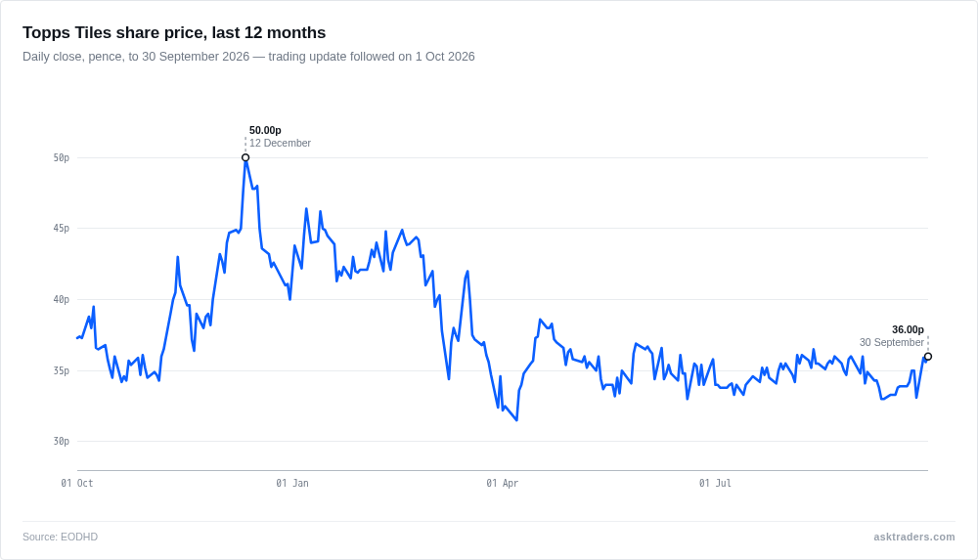Click the '30p' y-axis label
Screen dimensions: 978x560
tap(61, 441)
